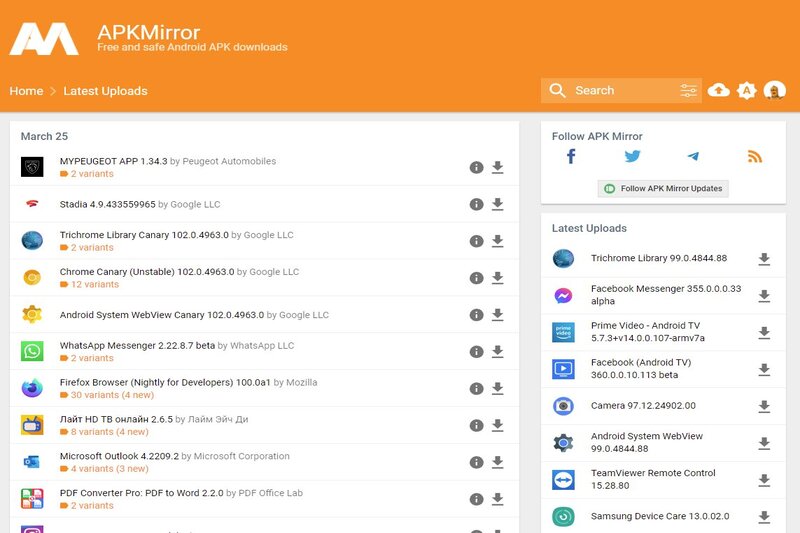
Task: Open APK Mirror Telegram channel
Action: point(693,156)
